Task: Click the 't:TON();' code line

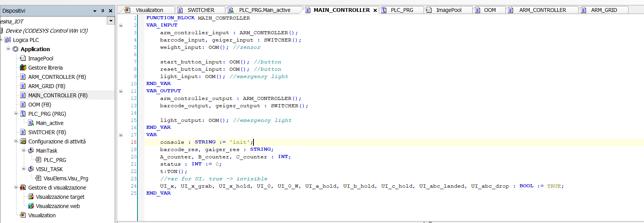Action: 174,171
